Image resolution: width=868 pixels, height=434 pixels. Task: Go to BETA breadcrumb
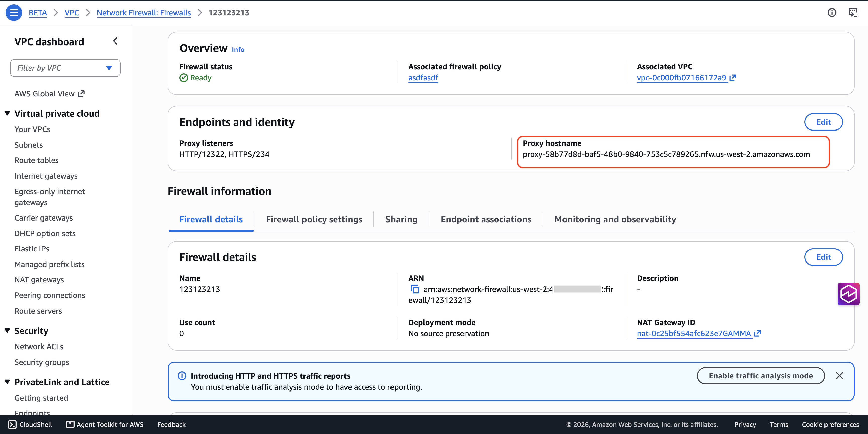38,13
